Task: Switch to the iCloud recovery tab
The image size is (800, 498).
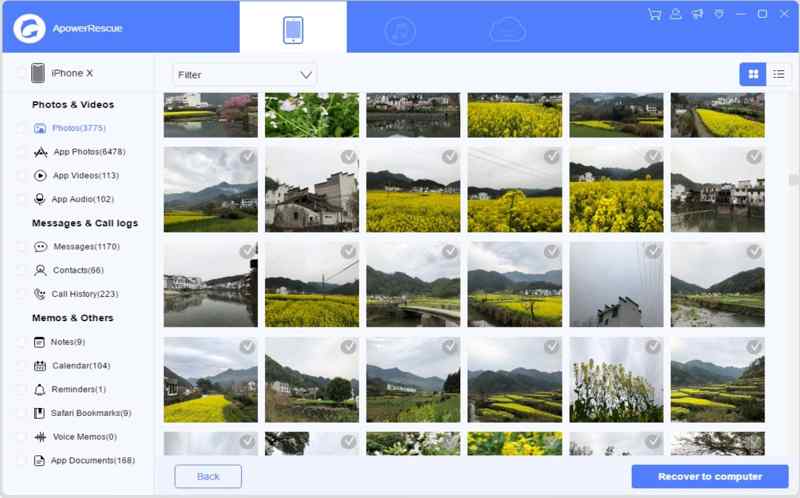Action: pyautogui.click(x=507, y=30)
